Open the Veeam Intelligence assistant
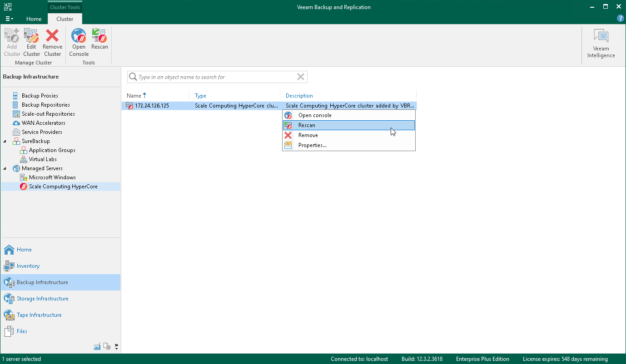The image size is (626, 364). pyautogui.click(x=601, y=44)
